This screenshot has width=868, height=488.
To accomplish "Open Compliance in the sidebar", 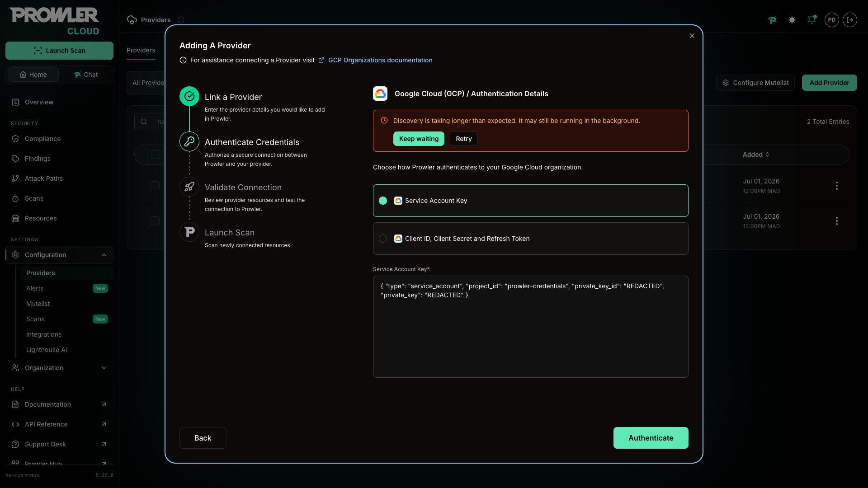I will tap(59, 139).
